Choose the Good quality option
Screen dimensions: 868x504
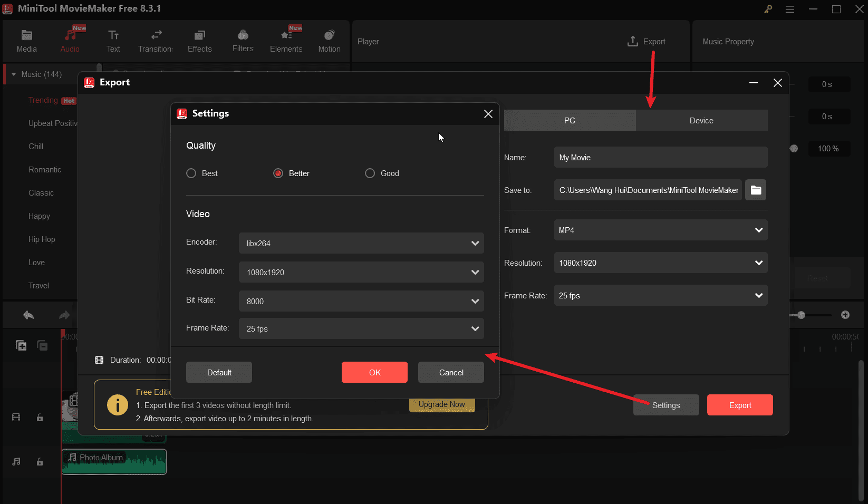370,173
